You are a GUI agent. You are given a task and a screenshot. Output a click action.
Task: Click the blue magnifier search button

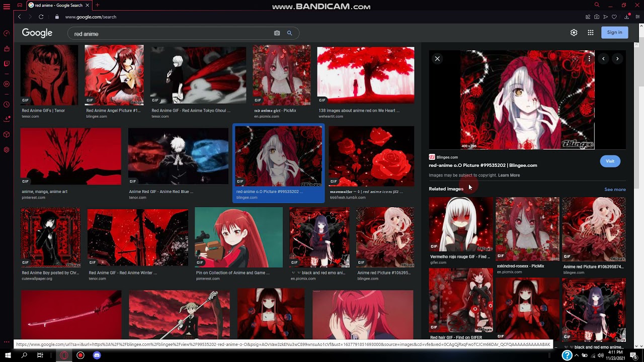(x=290, y=33)
